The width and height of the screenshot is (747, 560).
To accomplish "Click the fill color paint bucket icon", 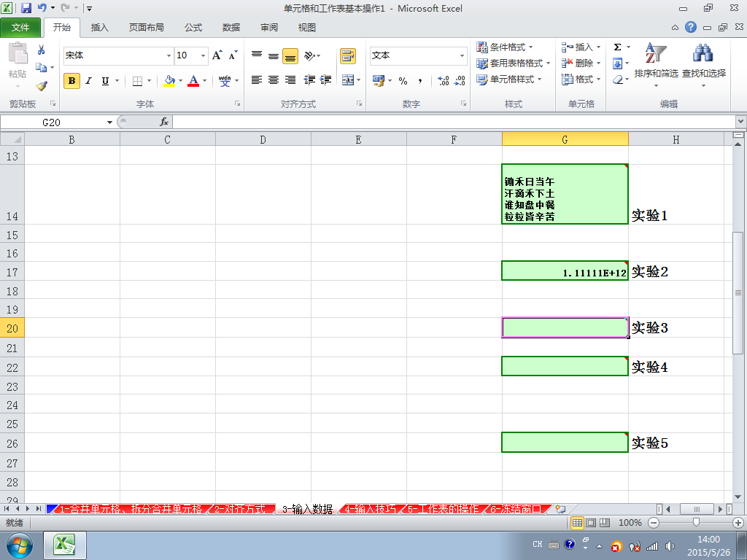I will tap(169, 80).
